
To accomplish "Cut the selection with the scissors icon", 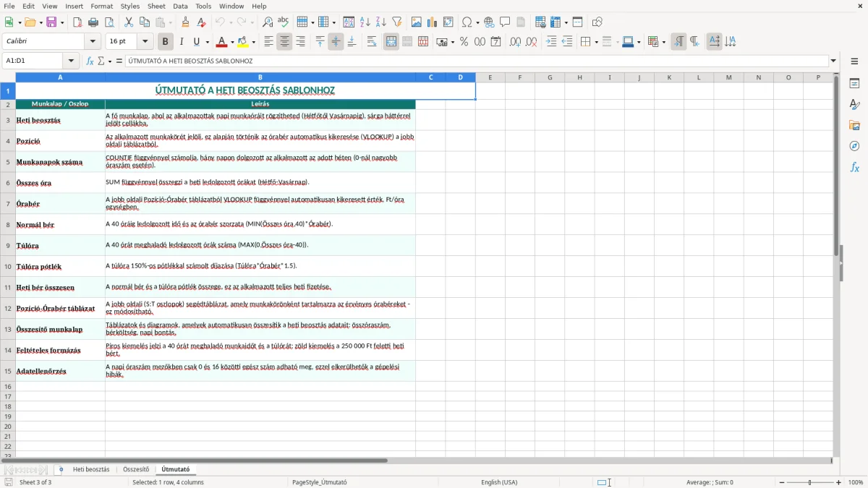I will pyautogui.click(x=129, y=22).
